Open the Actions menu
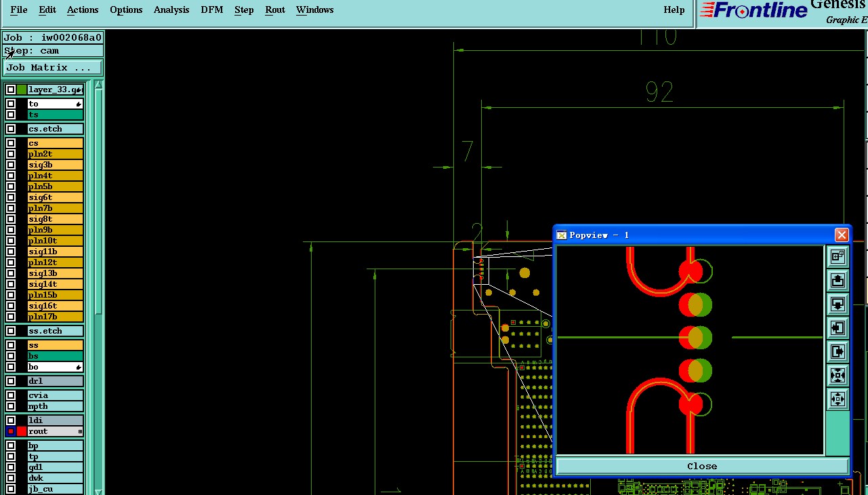 (83, 9)
